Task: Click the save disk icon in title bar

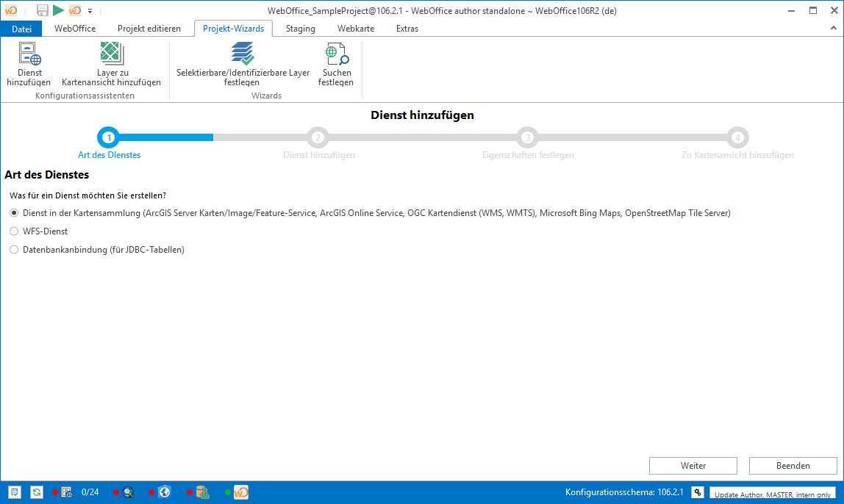Action: [x=43, y=10]
